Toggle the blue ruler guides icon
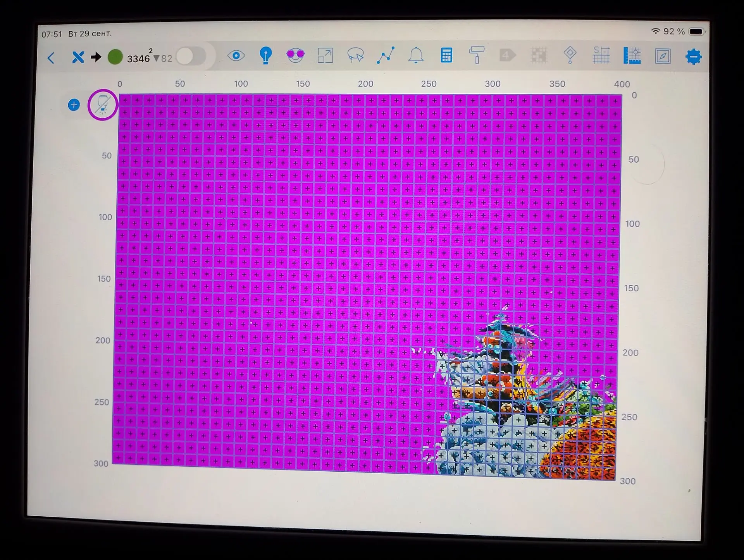Viewport: 744px width, 560px height. pyautogui.click(x=632, y=56)
